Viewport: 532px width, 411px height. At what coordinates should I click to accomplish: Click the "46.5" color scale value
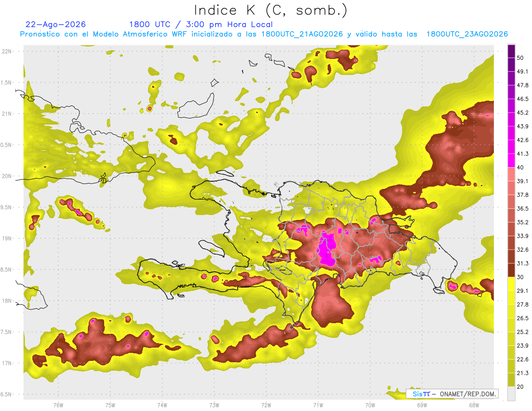523,99
